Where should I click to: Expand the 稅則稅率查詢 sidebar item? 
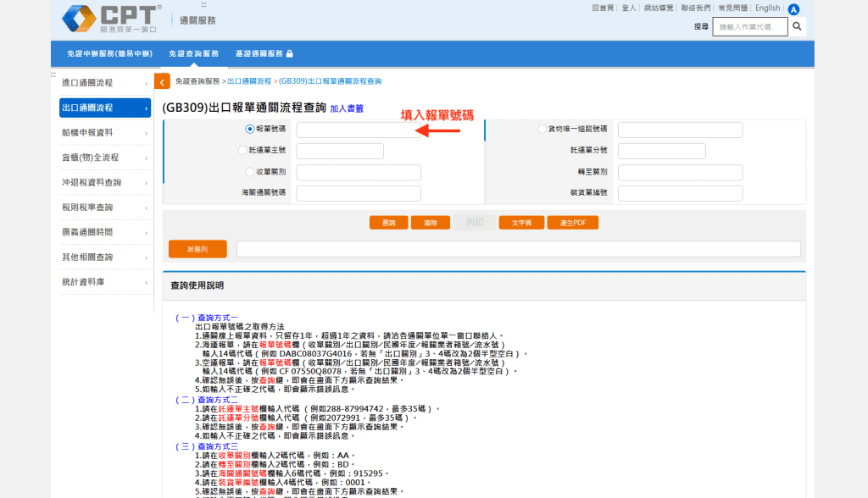(105, 207)
